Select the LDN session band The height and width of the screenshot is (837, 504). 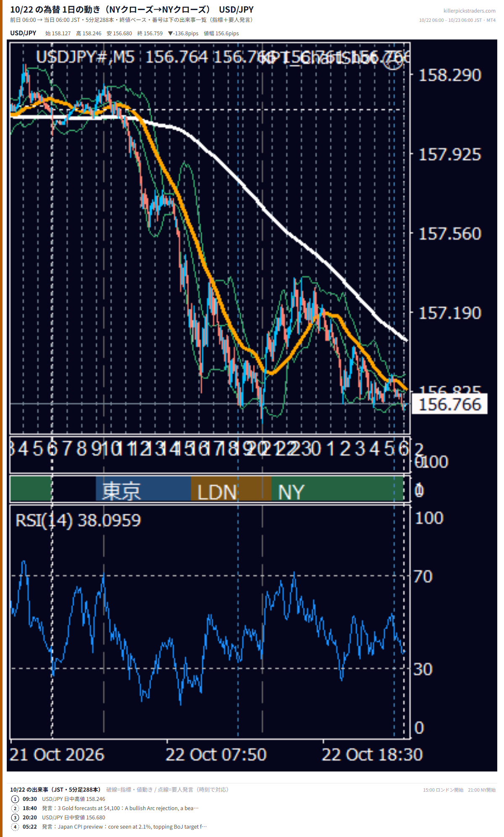point(231,488)
